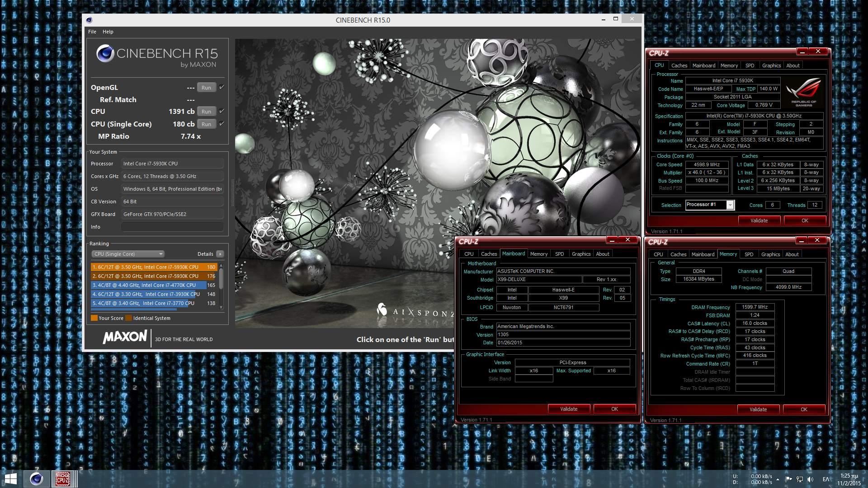Open the File menu in Cinebench
The height and width of the screenshot is (488, 868).
click(x=92, y=32)
